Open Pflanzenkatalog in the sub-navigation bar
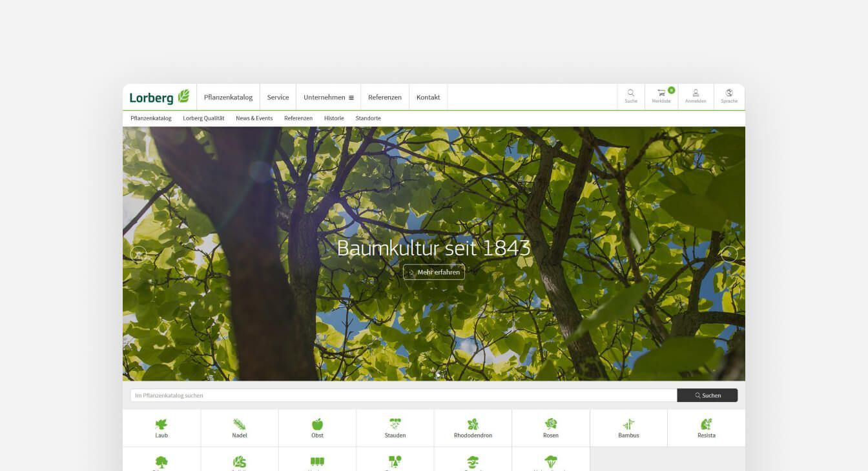 (151, 119)
